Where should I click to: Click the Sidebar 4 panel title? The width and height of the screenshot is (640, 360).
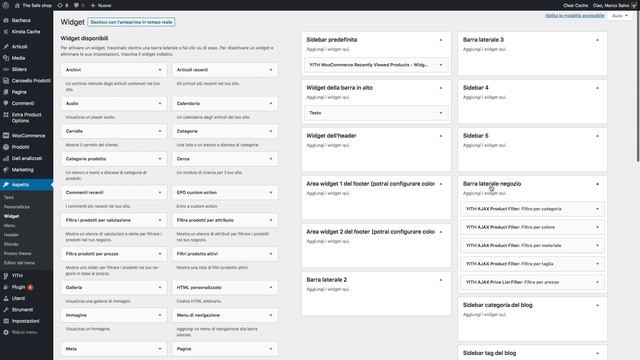pos(476,88)
